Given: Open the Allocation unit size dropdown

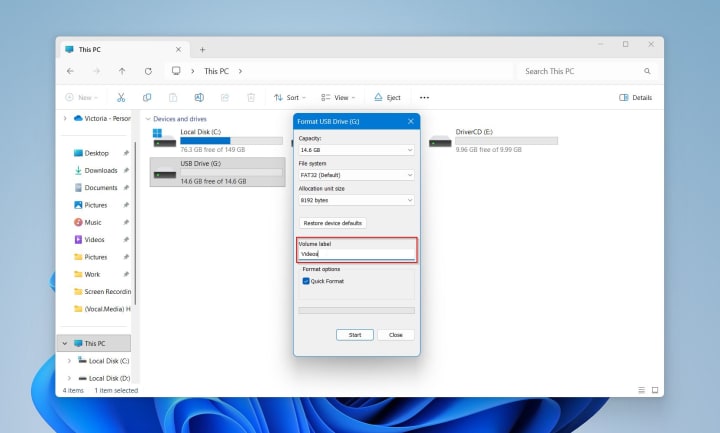Looking at the screenshot, I should (356, 200).
